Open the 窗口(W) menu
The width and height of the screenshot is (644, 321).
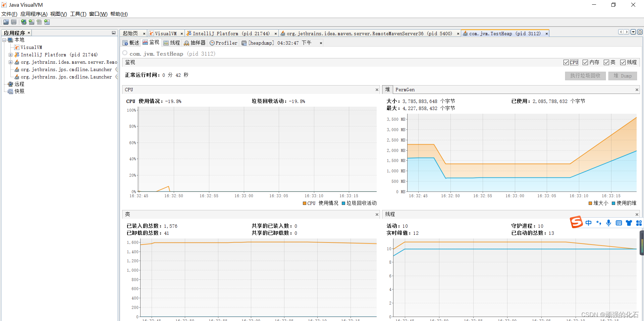[98, 14]
